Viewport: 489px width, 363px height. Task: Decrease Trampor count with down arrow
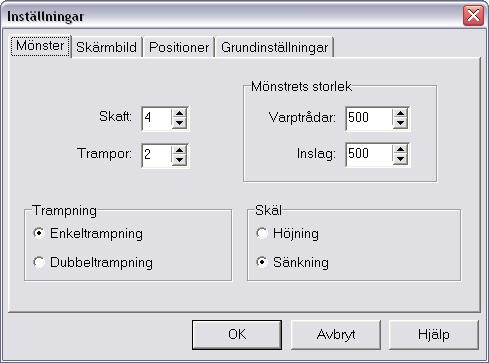click(x=179, y=160)
